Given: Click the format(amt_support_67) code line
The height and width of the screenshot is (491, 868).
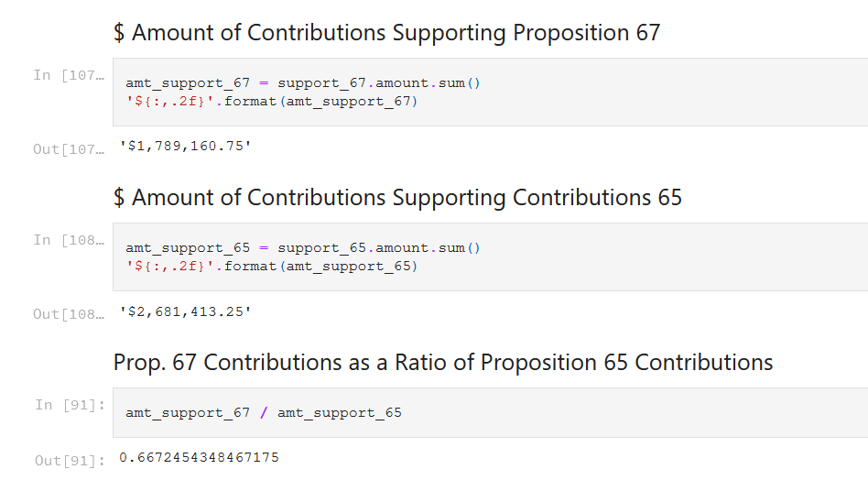Looking at the screenshot, I should pyautogui.click(x=272, y=101).
